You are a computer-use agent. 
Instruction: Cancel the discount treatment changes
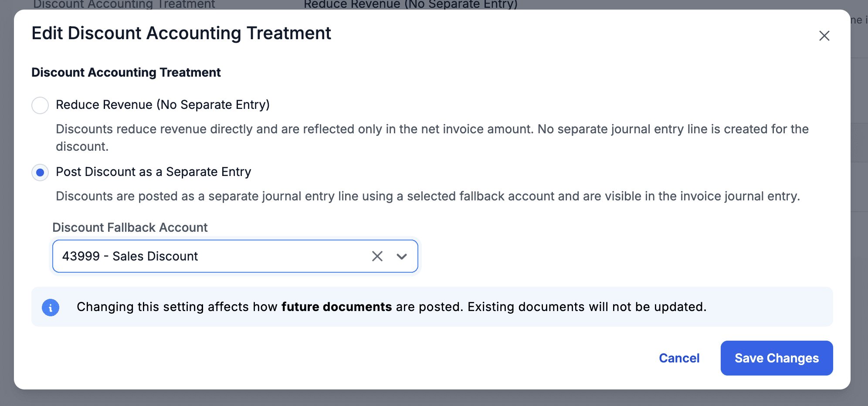click(679, 358)
